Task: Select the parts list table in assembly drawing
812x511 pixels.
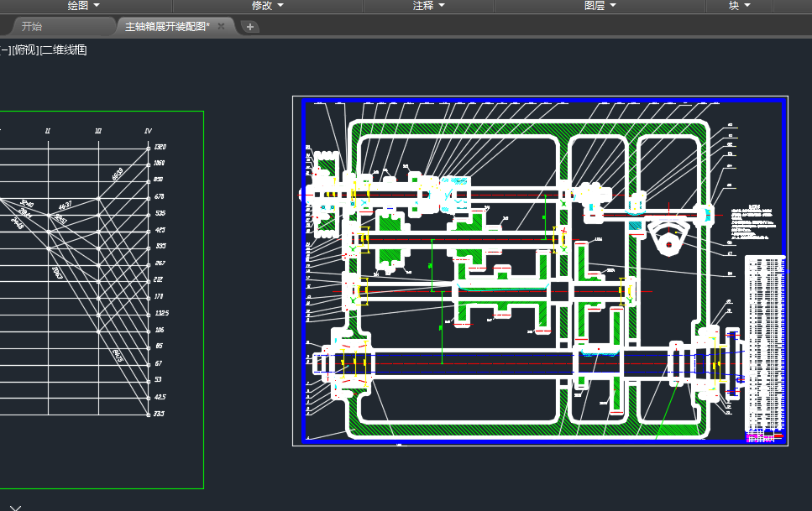Action: 765,342
